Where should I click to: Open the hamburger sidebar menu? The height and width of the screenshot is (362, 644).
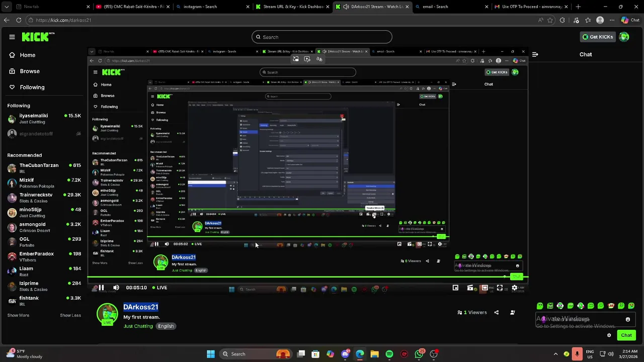coord(12,37)
